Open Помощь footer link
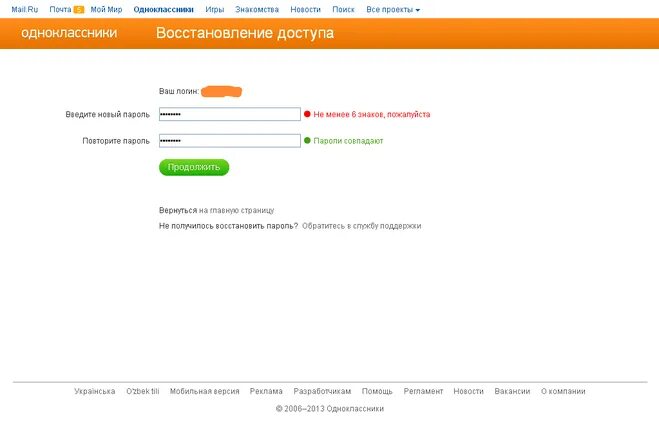Viewport: 659px width, 432px height. tap(377, 391)
